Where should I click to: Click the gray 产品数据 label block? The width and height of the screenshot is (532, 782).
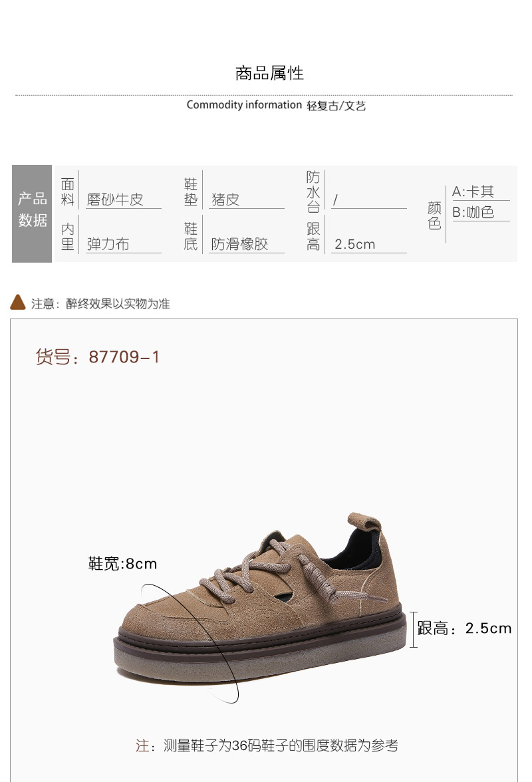tap(32, 213)
